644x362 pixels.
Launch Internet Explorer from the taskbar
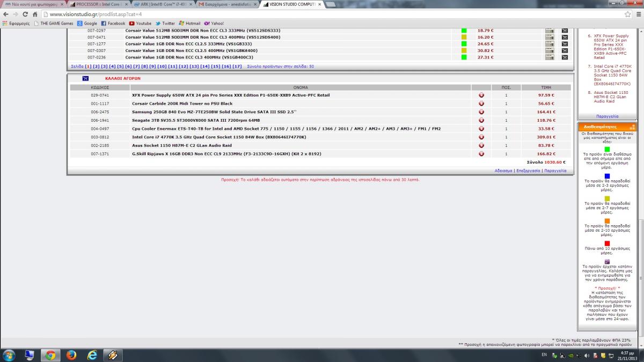92,355
